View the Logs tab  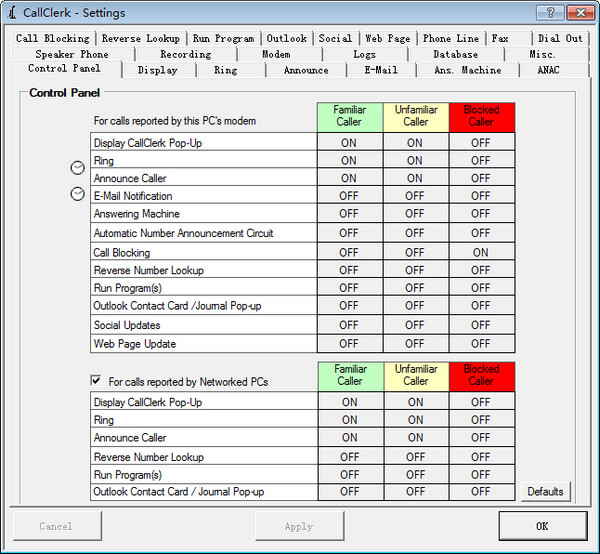tap(365, 54)
